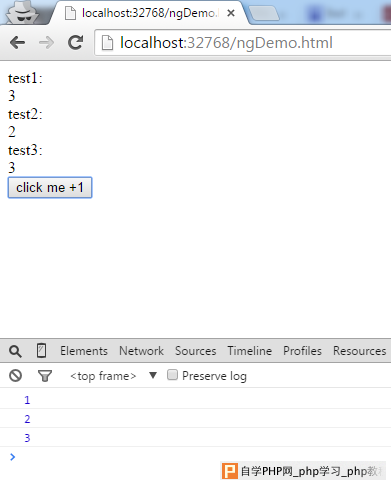Clear console with the ban icon
The image size is (391, 485).
(16, 376)
